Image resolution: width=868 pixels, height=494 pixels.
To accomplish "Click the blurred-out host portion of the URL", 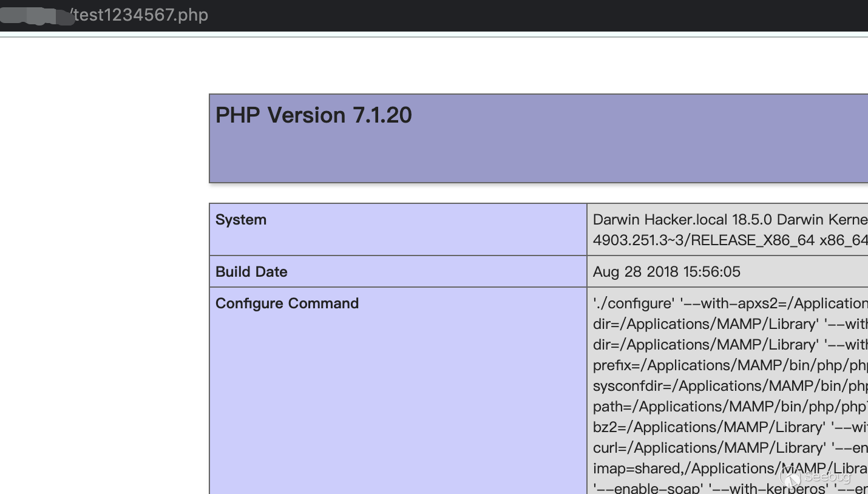I will click(x=36, y=15).
